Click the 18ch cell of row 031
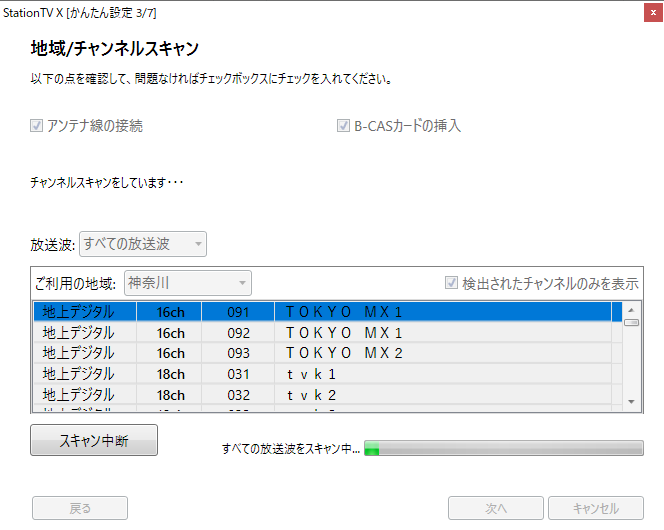This screenshot has width=664, height=530. click(x=169, y=374)
